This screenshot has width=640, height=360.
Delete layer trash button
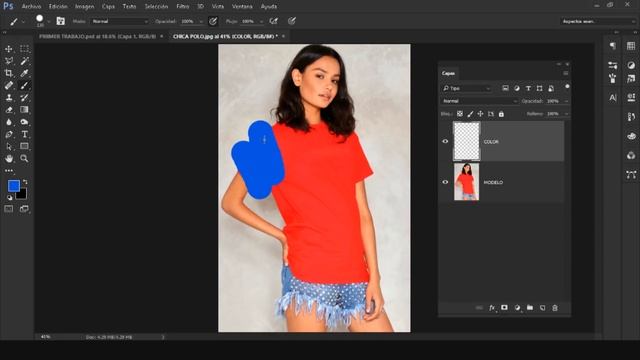[x=555, y=308]
